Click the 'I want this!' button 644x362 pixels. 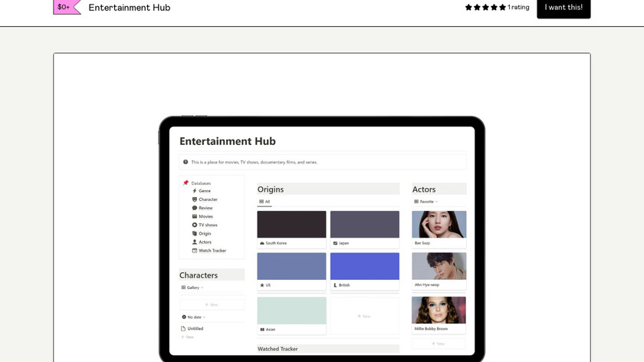(563, 8)
